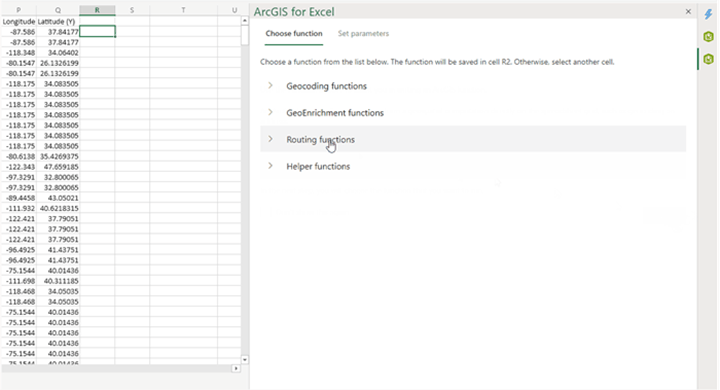Image resolution: width=720 pixels, height=390 pixels.
Task: Click the ArcGIS for Excel pane title
Action: coord(294,12)
